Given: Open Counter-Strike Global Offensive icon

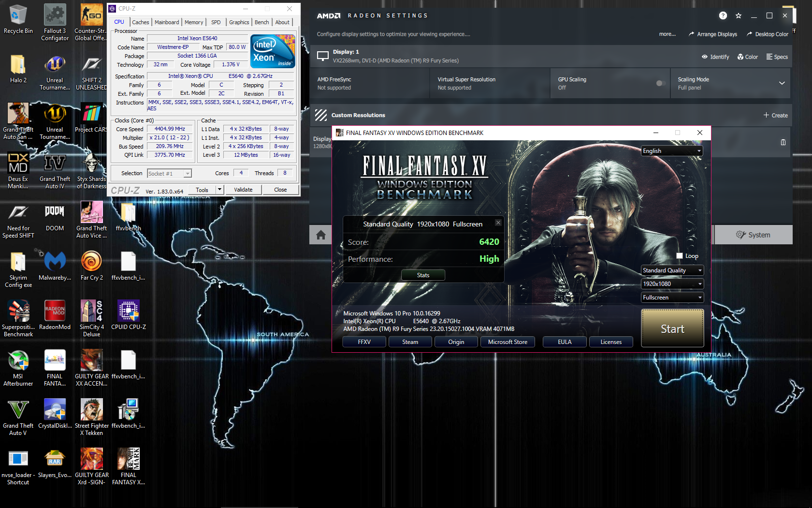Looking at the screenshot, I should (91, 23).
